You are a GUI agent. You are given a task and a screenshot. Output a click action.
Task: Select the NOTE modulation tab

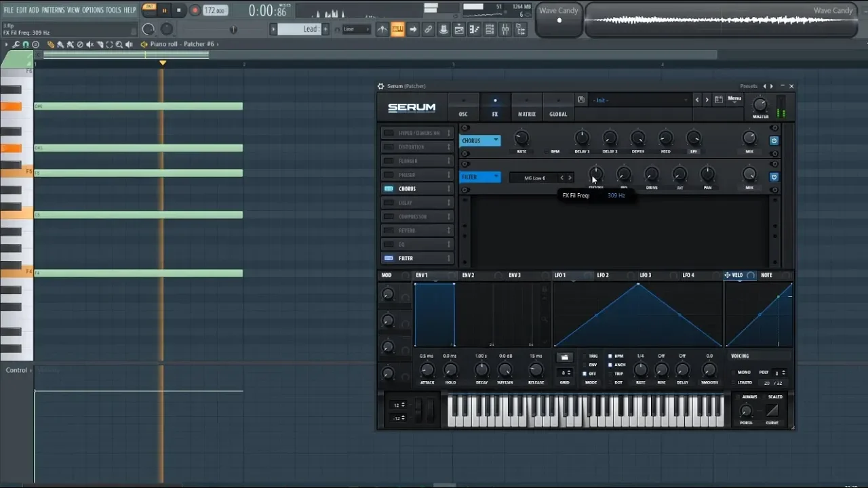point(766,275)
